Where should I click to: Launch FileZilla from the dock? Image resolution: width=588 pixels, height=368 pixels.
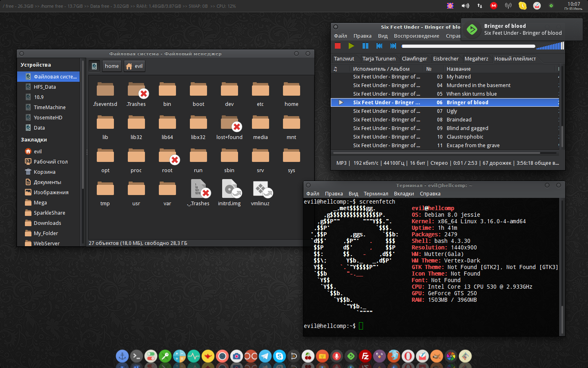pos(365,357)
